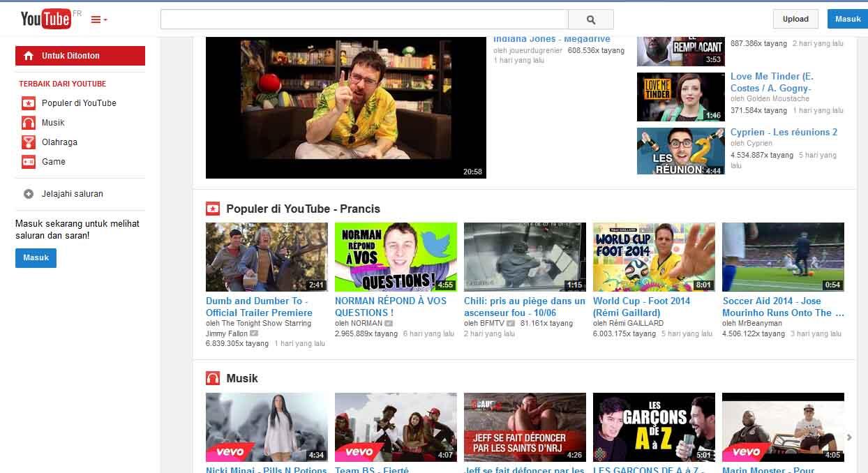Open Jeff se fait défoncer thumbnail
Image resolution: width=868 pixels, height=473 pixels.
click(x=525, y=427)
